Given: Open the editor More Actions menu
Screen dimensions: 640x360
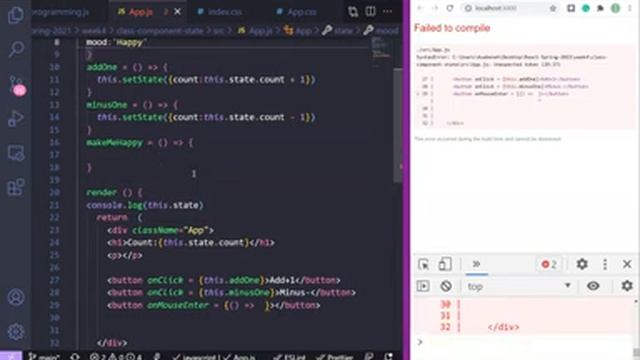Looking at the screenshot, I should tap(387, 11).
